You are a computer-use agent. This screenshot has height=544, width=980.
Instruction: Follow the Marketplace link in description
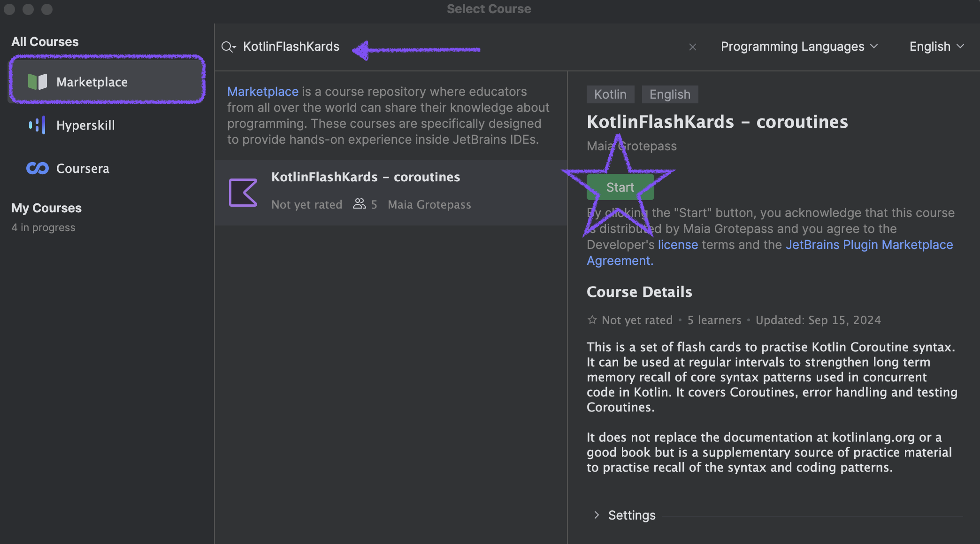coord(263,92)
